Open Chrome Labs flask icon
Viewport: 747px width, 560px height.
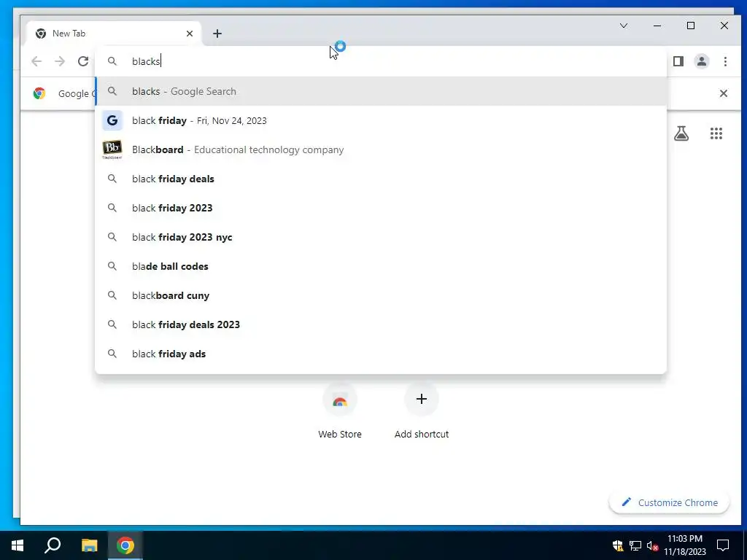pyautogui.click(x=681, y=133)
